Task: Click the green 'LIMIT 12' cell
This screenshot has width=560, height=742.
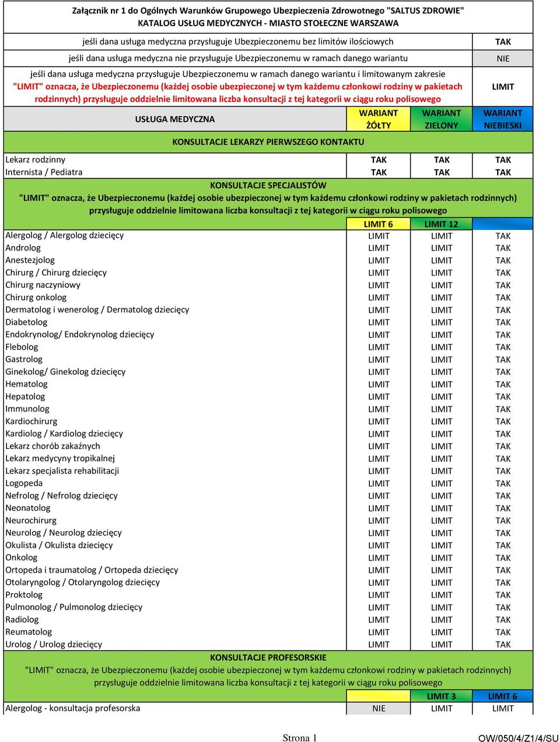Action: coord(442,224)
